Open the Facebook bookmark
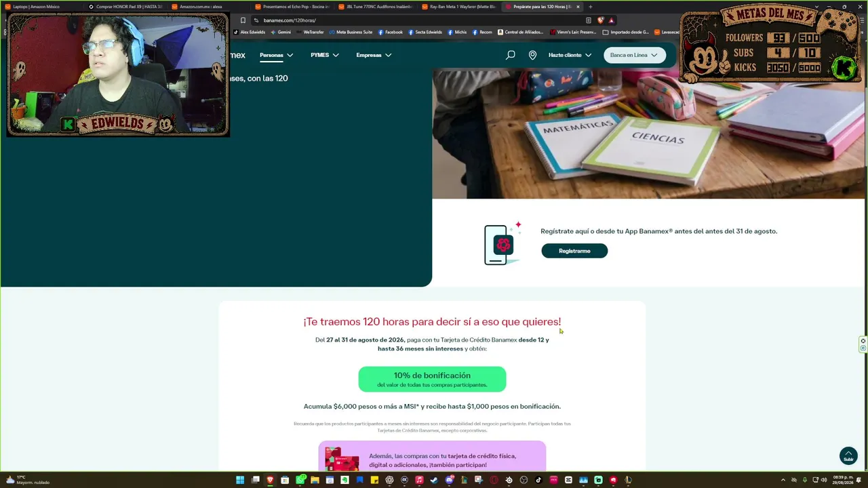 (x=391, y=32)
